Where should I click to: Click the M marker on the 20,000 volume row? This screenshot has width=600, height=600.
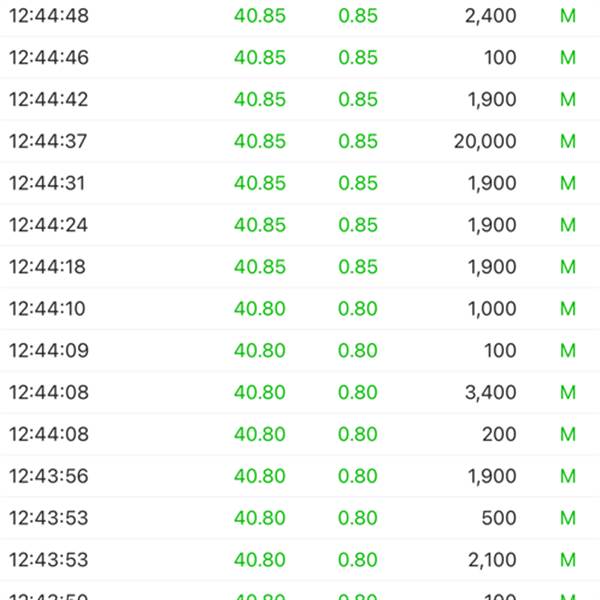(568, 141)
